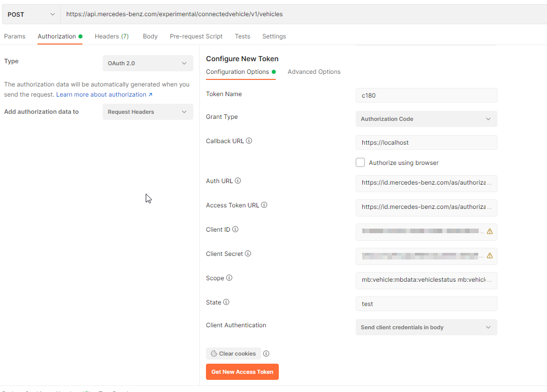
Task: Open the Pre-request Script tab
Action: (x=196, y=36)
